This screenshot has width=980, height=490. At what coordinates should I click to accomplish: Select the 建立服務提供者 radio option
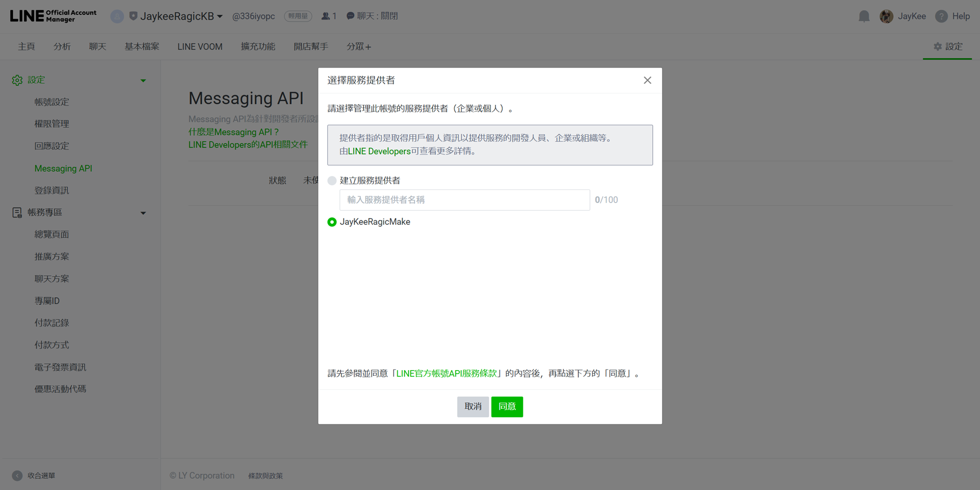(x=332, y=181)
